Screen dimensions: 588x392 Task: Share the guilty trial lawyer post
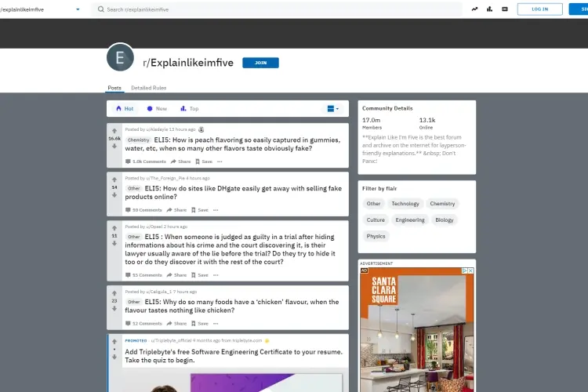point(176,275)
